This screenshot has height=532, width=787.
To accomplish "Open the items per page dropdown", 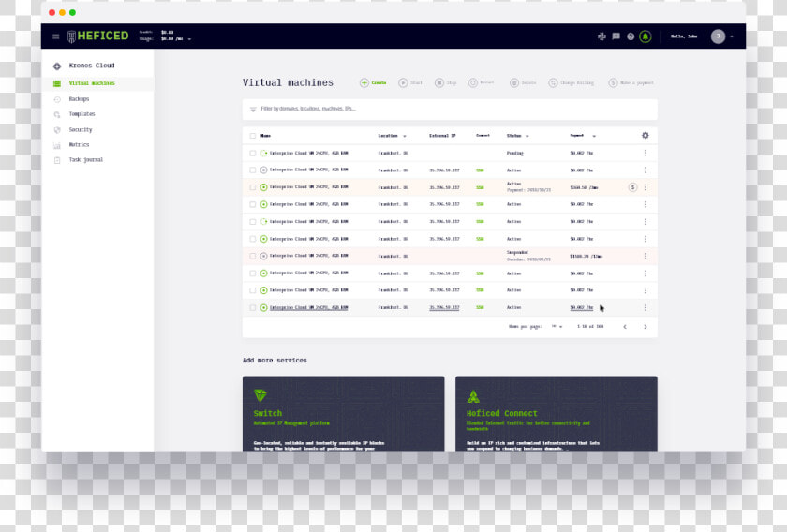I will click(557, 327).
